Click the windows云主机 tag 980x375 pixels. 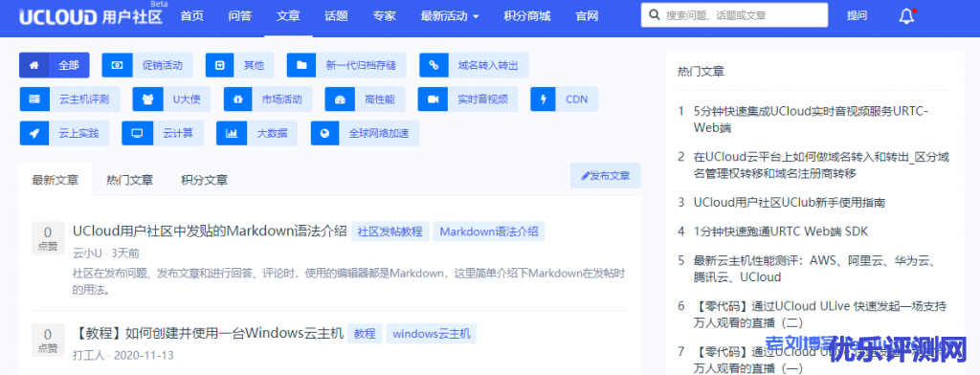coord(432,334)
